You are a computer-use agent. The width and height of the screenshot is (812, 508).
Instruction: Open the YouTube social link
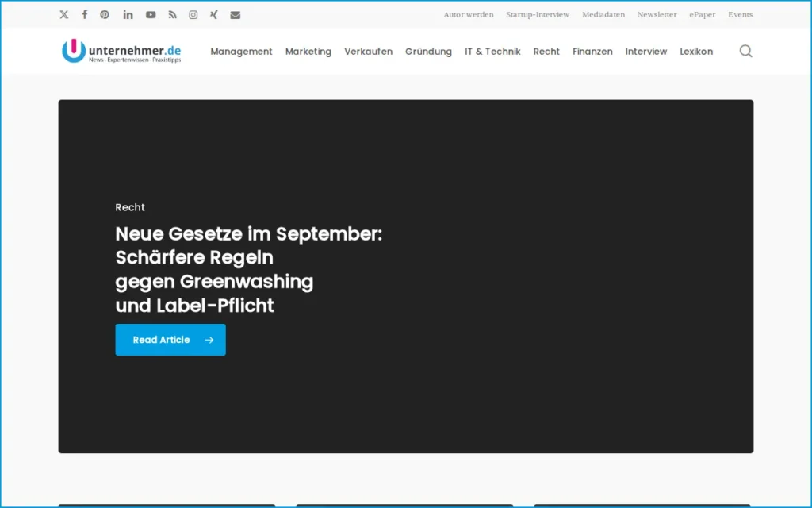151,14
